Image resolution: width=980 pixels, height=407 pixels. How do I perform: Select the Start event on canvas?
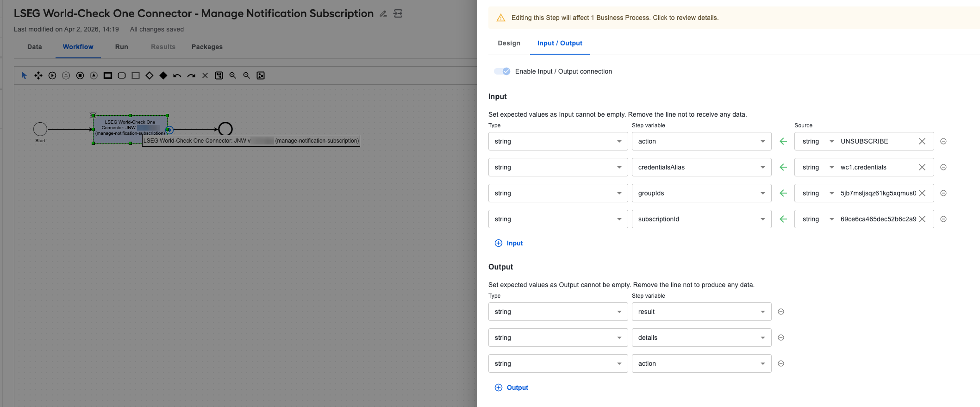click(x=40, y=129)
